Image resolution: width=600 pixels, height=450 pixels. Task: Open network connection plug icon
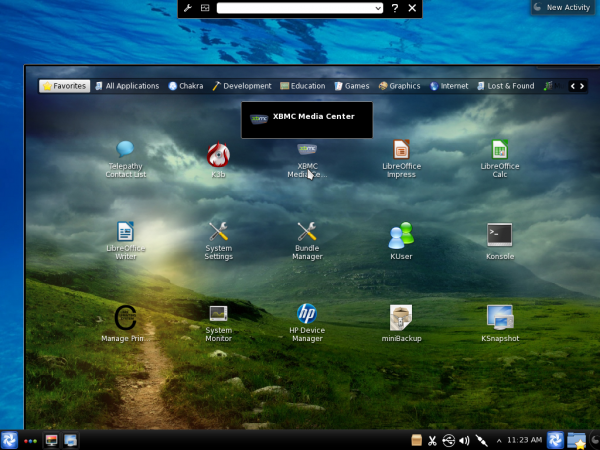pos(481,441)
